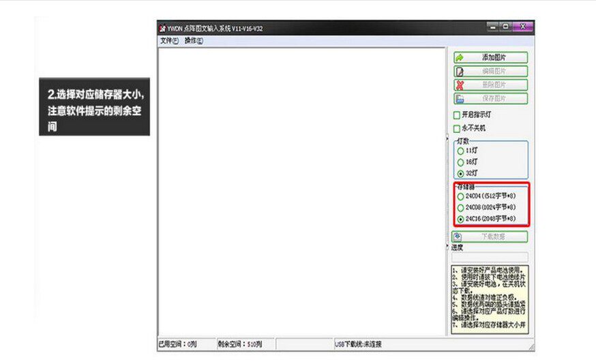596x364 pixels.
Task: Open the 文件 menu
Action: (169, 41)
